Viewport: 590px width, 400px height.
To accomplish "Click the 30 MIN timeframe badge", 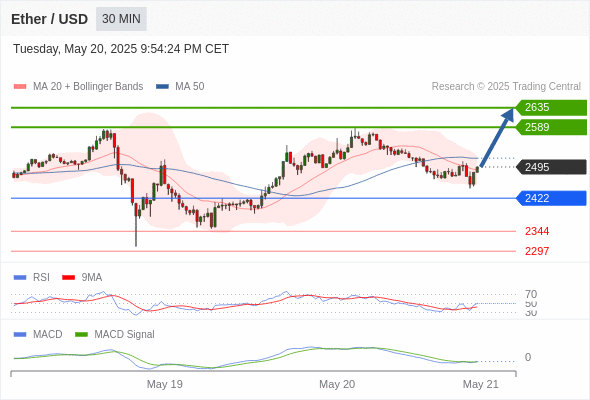I will pos(121,19).
